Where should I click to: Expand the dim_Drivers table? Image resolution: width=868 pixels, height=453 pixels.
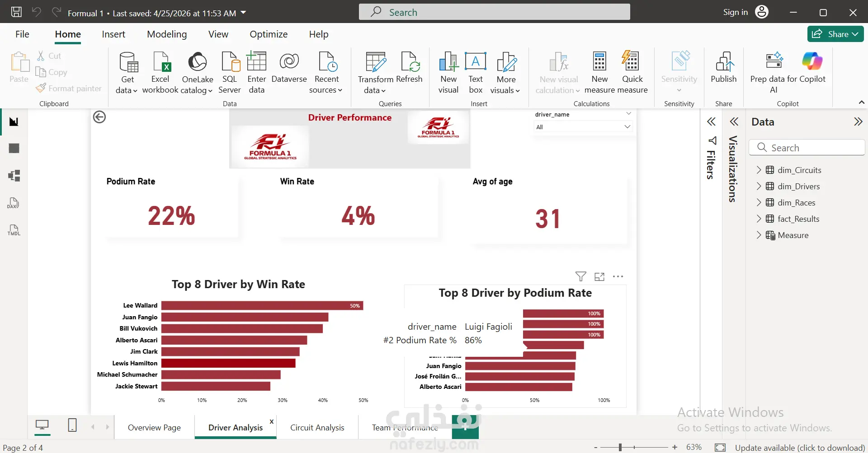coord(759,186)
